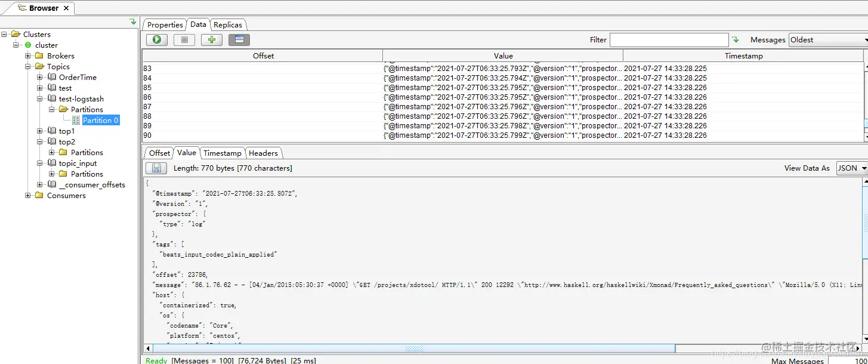868x364 pixels.
Task: Click the OrderTime topic book icon
Action: [x=52, y=77]
